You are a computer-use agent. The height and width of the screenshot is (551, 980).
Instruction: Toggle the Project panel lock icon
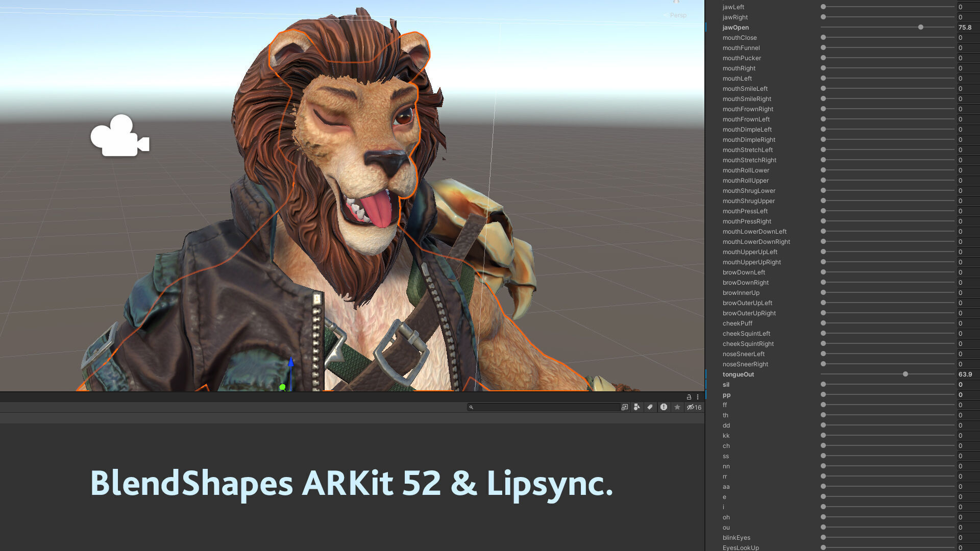[x=689, y=397]
